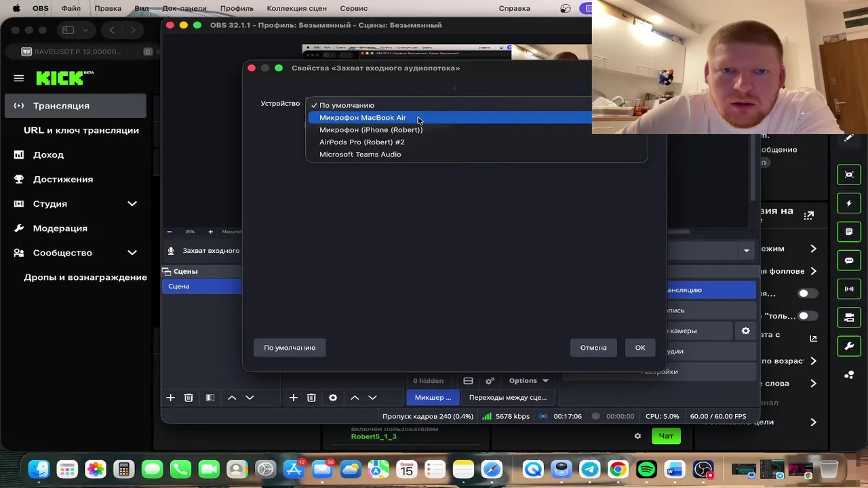The width and height of the screenshot is (868, 488).
Task: Click the По умолчанию defaults button
Action: (290, 348)
